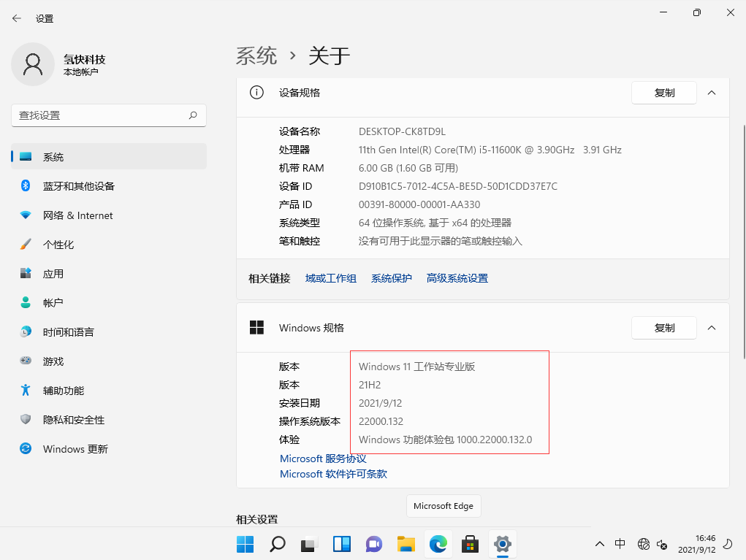
Task: Show hidden tray icons
Action: [x=600, y=544]
